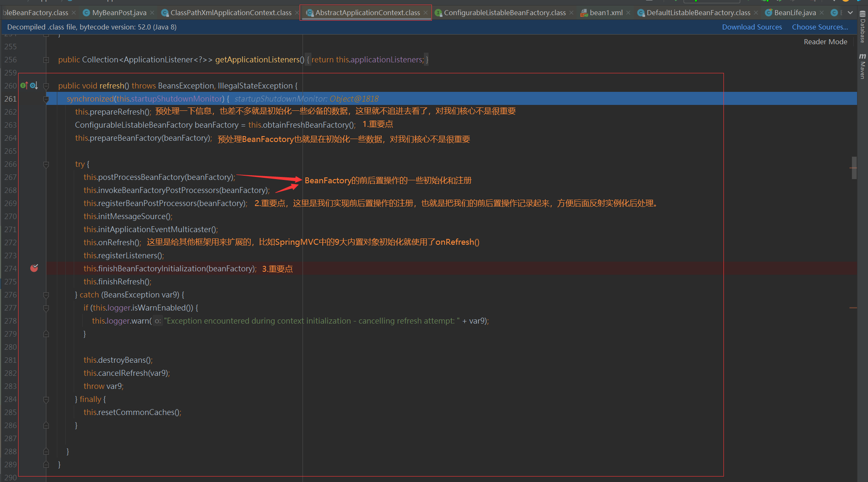The image size is (868, 482).
Task: Open the Database tool window
Action: pos(863,27)
